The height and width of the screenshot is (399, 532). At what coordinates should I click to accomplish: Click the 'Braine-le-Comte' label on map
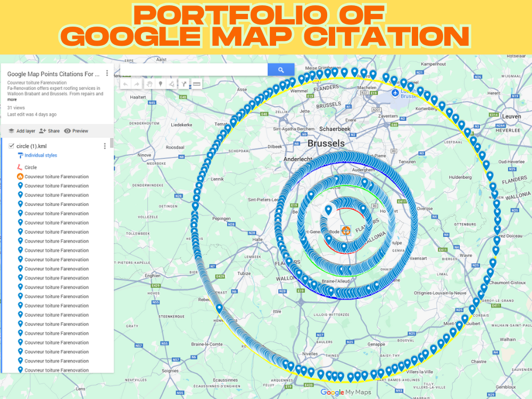[206, 344]
